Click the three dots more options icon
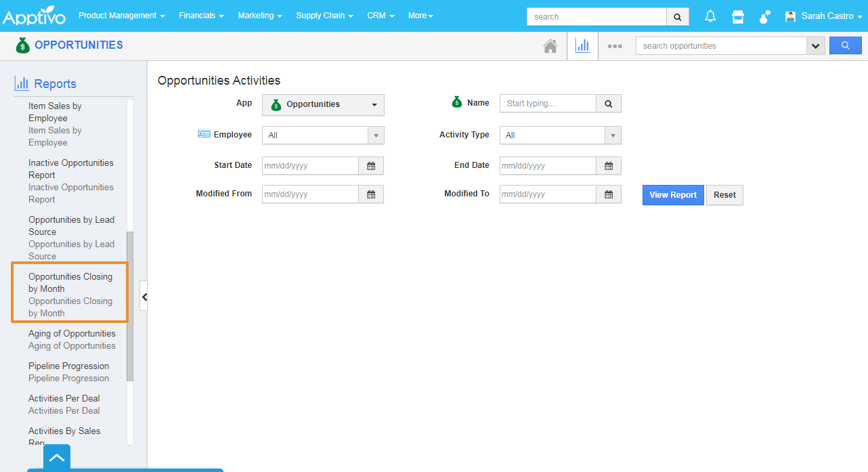Image resolution: width=868 pixels, height=472 pixels. (x=615, y=46)
